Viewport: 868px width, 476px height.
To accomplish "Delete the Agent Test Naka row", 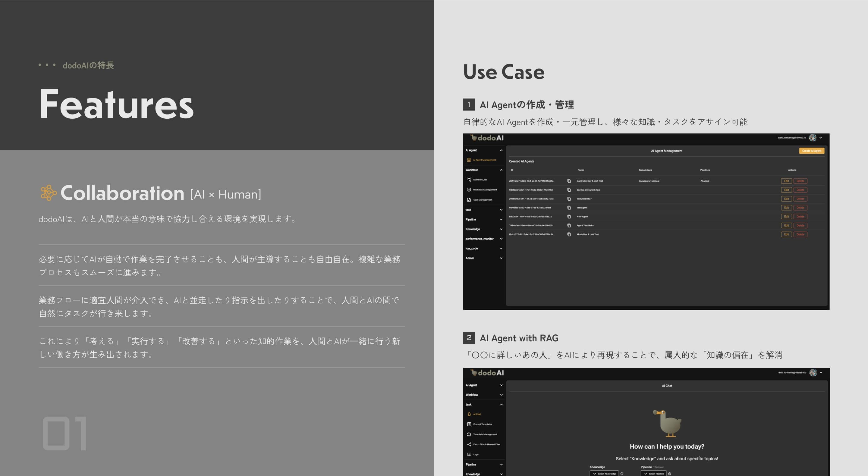I will coord(800,225).
